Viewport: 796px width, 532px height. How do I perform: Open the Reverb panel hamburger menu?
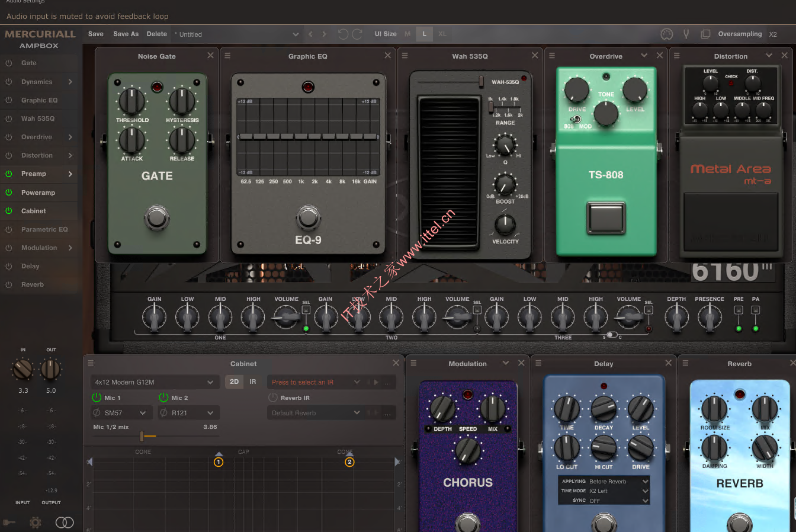[x=685, y=363]
